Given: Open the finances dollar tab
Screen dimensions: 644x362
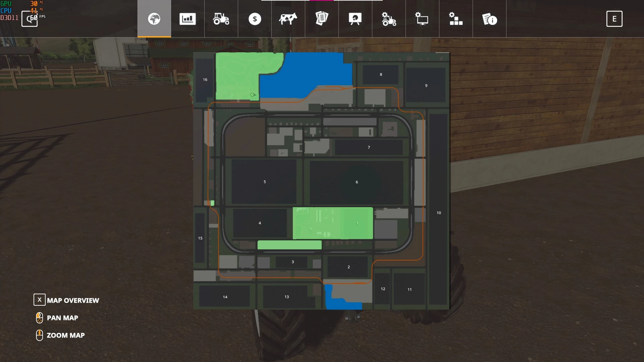Looking at the screenshot, I should [255, 19].
